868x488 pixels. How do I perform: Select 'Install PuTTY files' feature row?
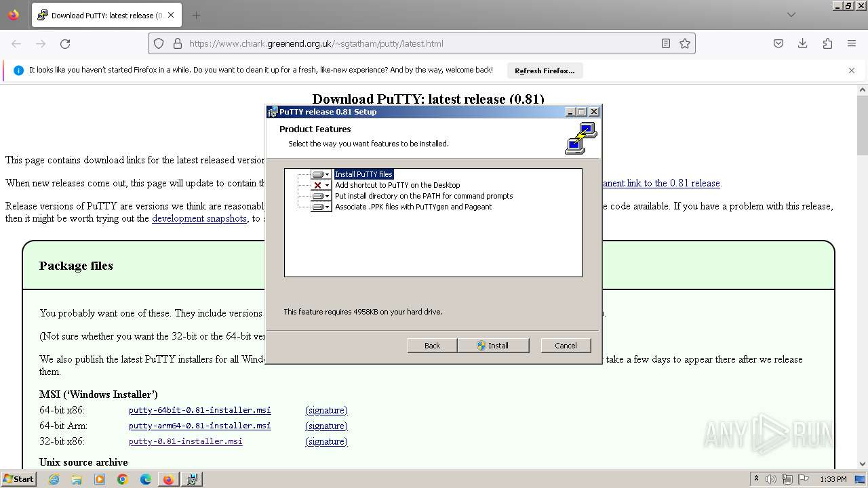coord(363,174)
